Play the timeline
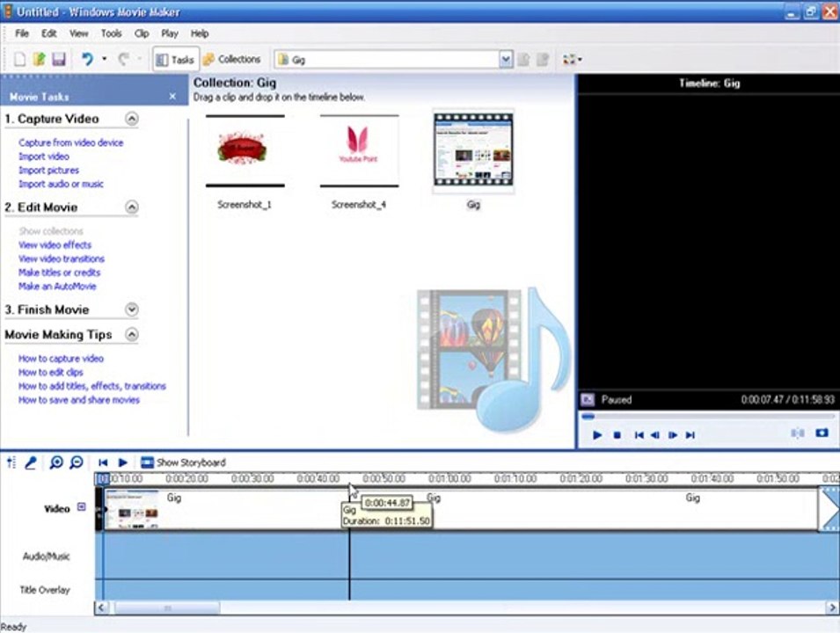This screenshot has height=633, width=840. pos(122,462)
